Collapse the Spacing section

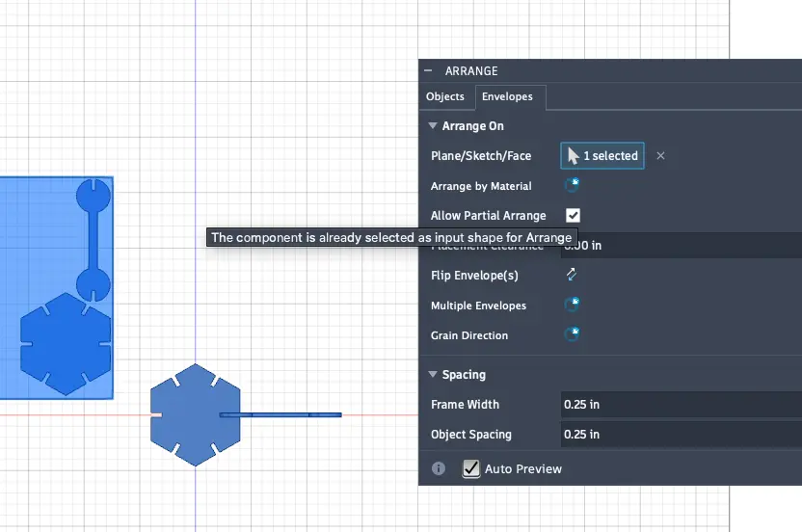tap(433, 375)
